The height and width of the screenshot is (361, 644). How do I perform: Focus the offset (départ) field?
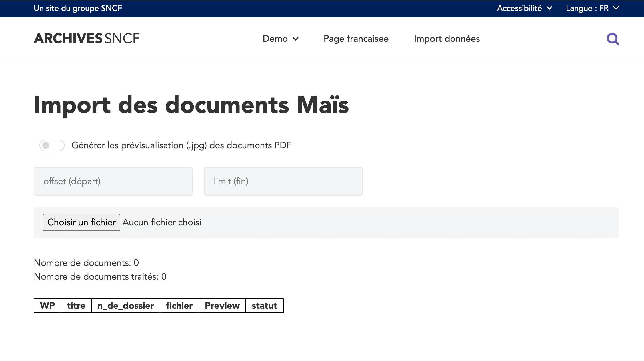[113, 181]
